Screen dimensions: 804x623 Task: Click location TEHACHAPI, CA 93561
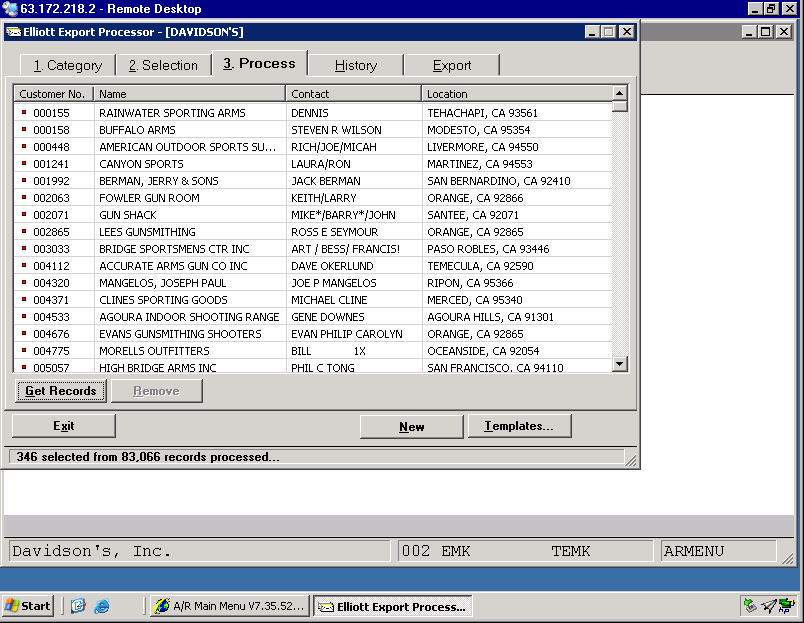[483, 113]
